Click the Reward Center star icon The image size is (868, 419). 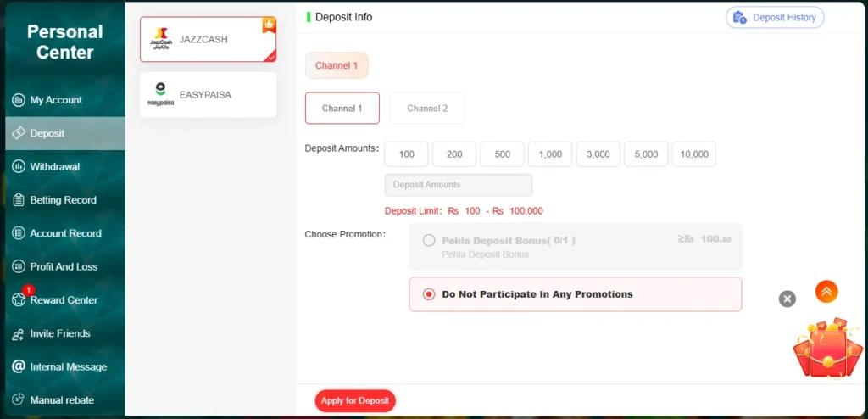[x=19, y=300]
